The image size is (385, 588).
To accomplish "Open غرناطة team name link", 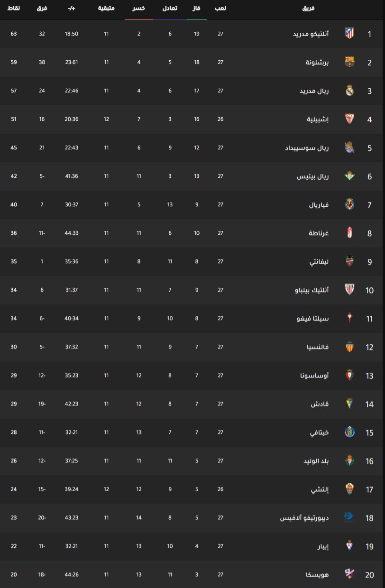I will click(x=319, y=233).
